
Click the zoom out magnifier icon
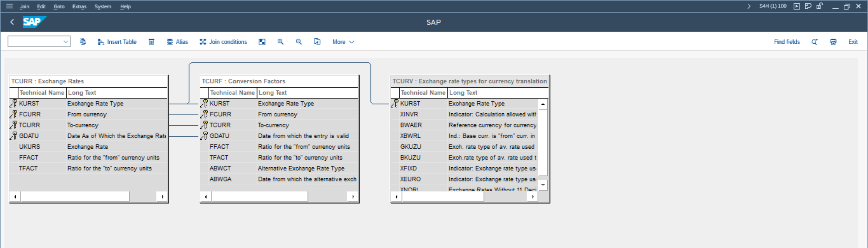pos(299,42)
